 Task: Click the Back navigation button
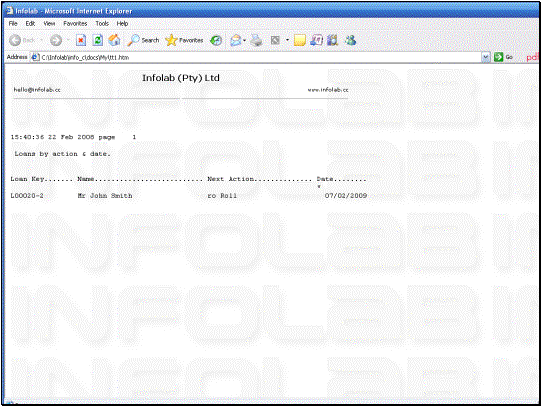click(22, 40)
